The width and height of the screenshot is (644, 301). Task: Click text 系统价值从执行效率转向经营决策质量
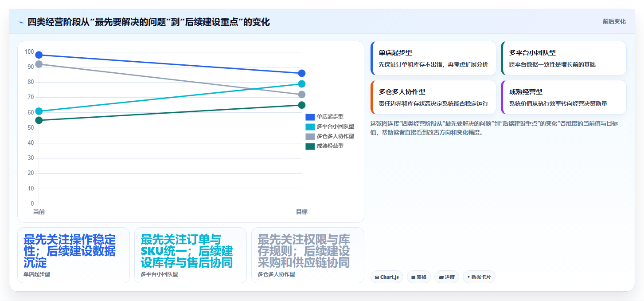(x=558, y=103)
